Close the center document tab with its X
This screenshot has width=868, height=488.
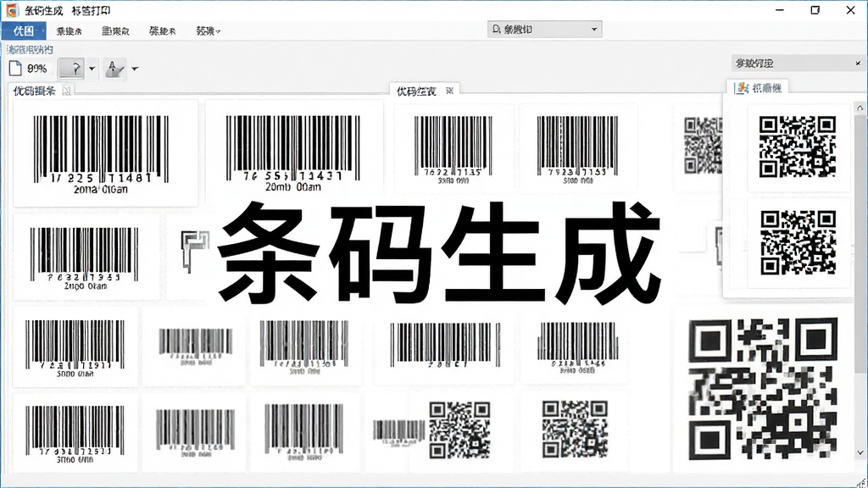coord(449,91)
